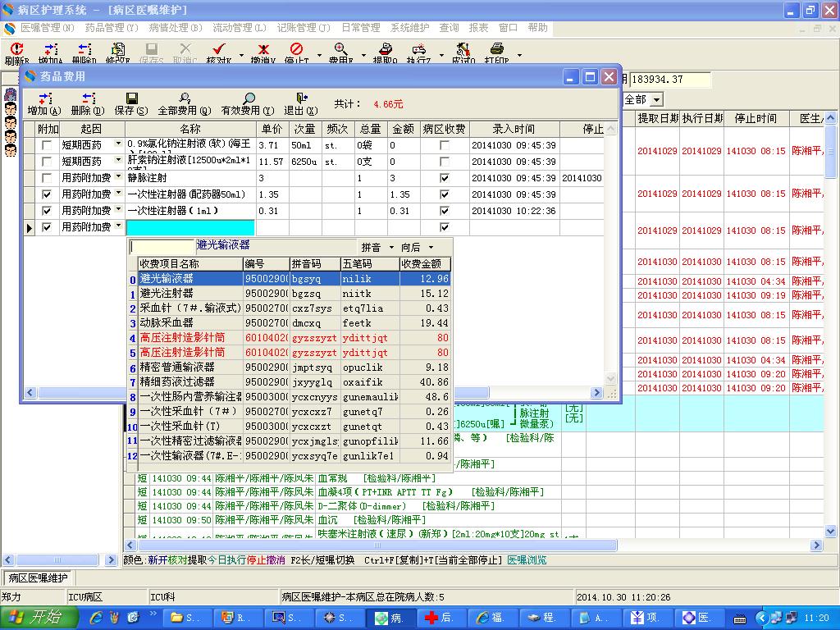Click the Windows 开始 start button
The height and width of the screenshot is (630, 840).
click(39, 618)
